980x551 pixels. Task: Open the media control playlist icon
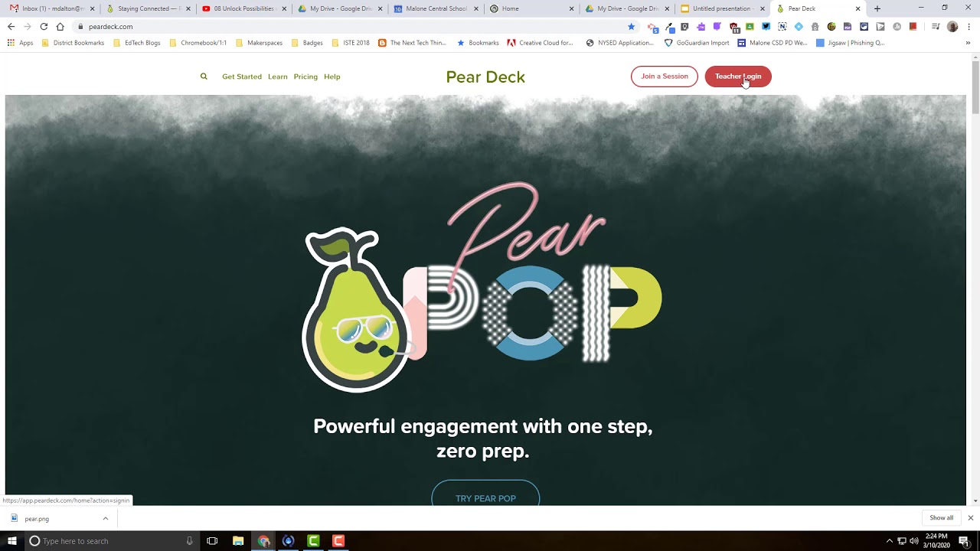click(936, 27)
